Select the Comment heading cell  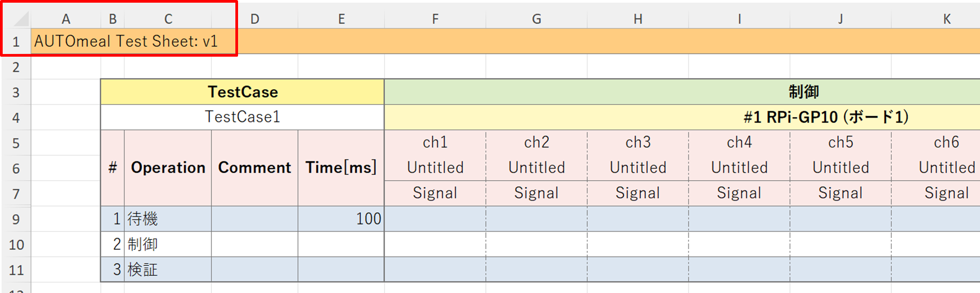(255, 168)
